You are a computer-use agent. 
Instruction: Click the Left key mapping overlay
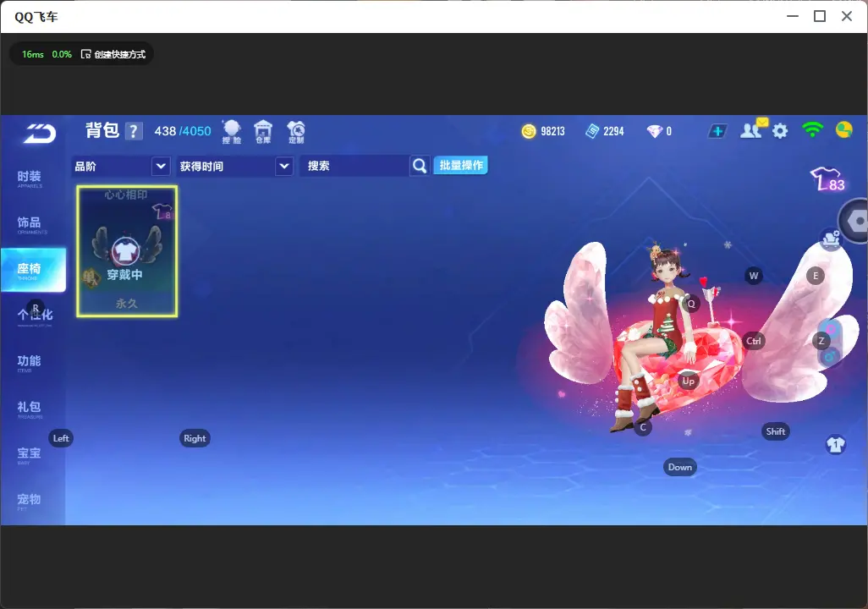tap(61, 438)
